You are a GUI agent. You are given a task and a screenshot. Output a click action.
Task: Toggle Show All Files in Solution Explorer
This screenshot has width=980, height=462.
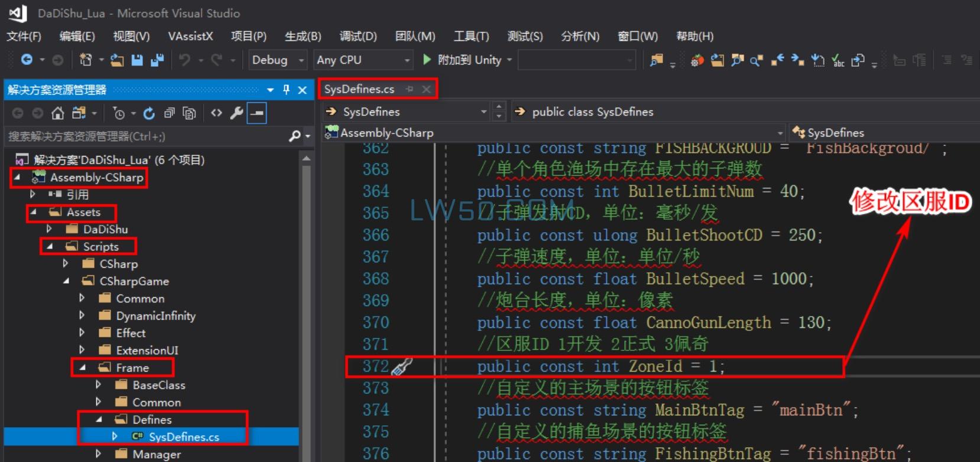click(189, 113)
